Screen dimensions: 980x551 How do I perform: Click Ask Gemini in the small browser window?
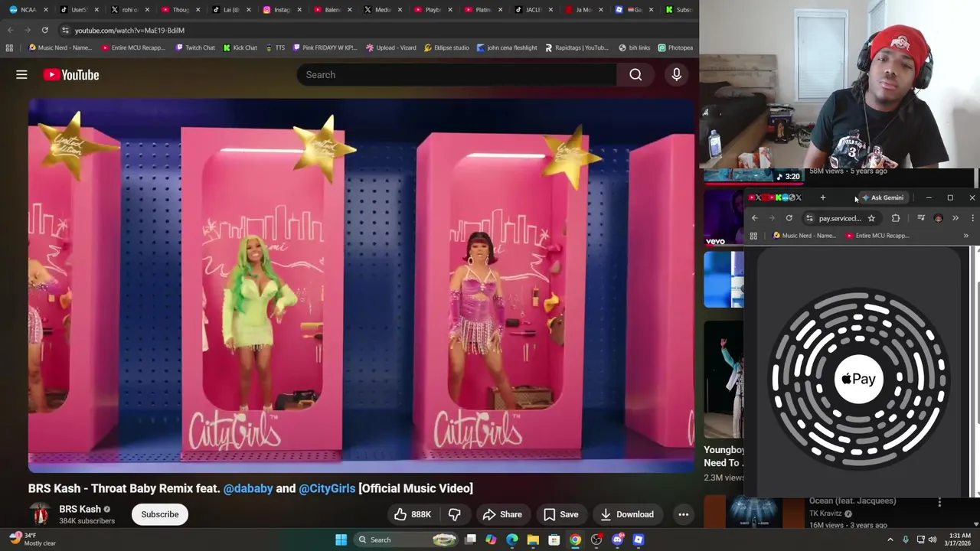[882, 197]
